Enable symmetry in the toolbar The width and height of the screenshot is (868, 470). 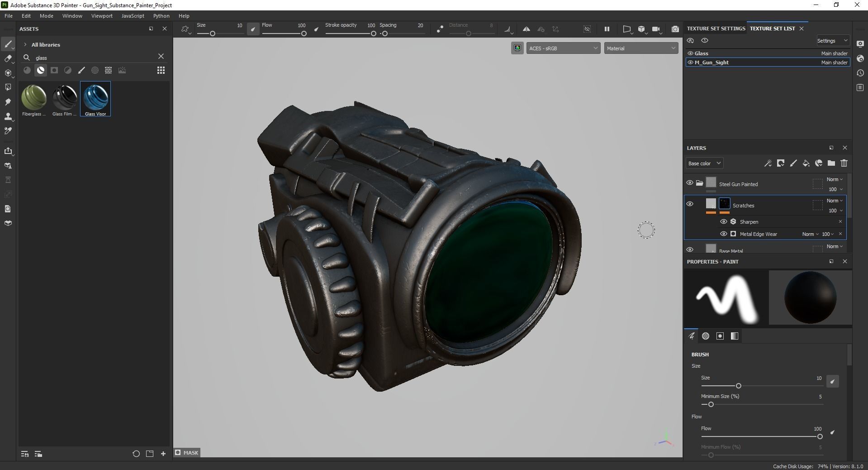526,29
